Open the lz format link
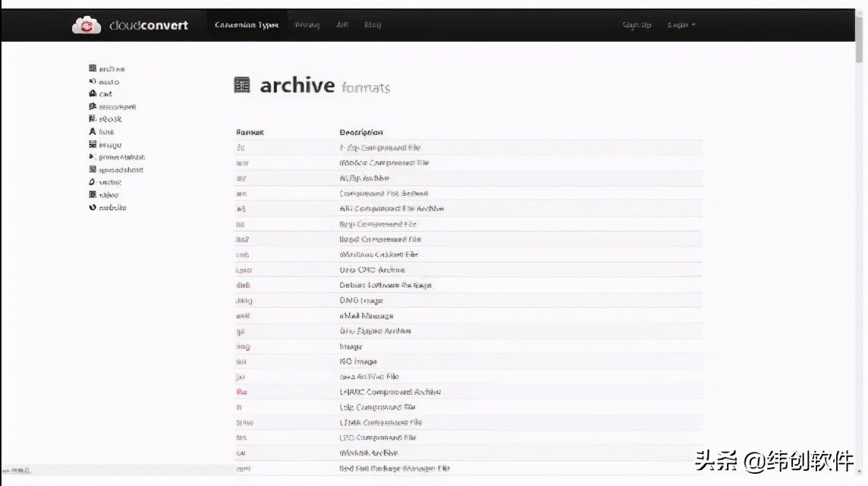 click(239, 407)
